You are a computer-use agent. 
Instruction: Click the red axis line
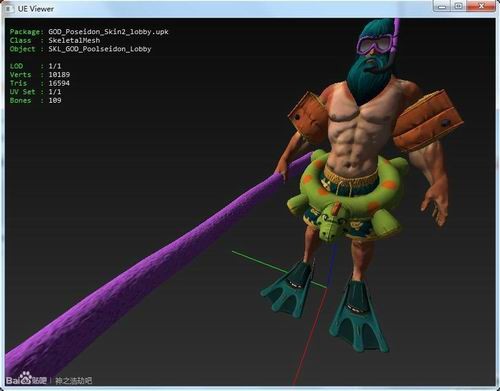pyautogui.click(x=310, y=337)
